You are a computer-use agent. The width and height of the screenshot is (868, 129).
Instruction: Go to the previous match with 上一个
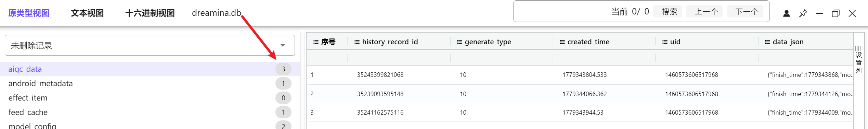pyautogui.click(x=706, y=12)
